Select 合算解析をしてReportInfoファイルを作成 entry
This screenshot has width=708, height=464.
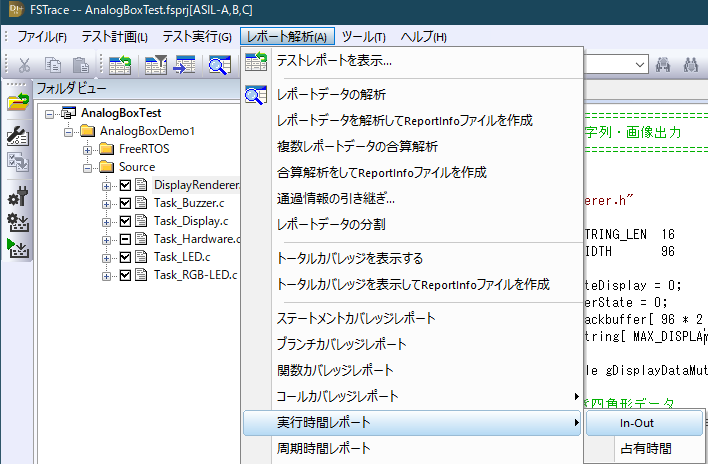(x=412, y=172)
